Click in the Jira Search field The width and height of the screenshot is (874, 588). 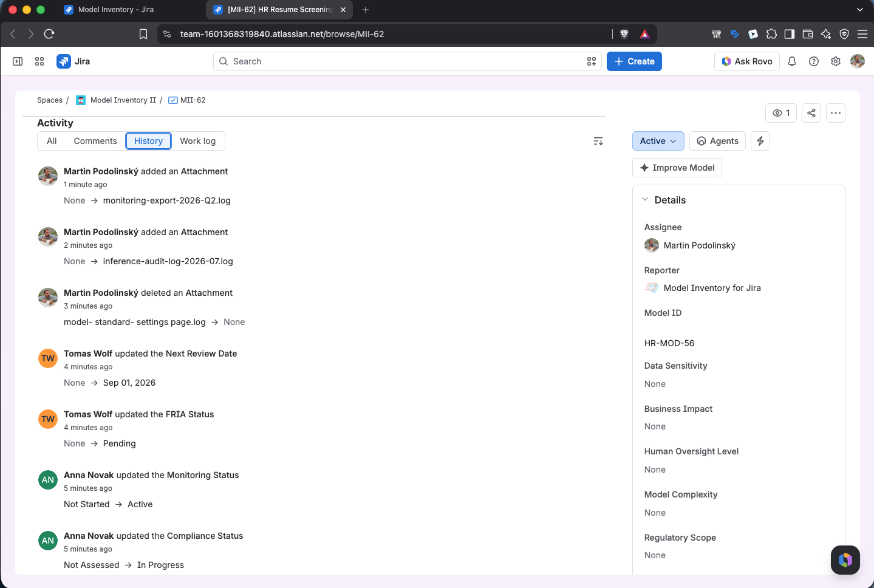click(408, 61)
